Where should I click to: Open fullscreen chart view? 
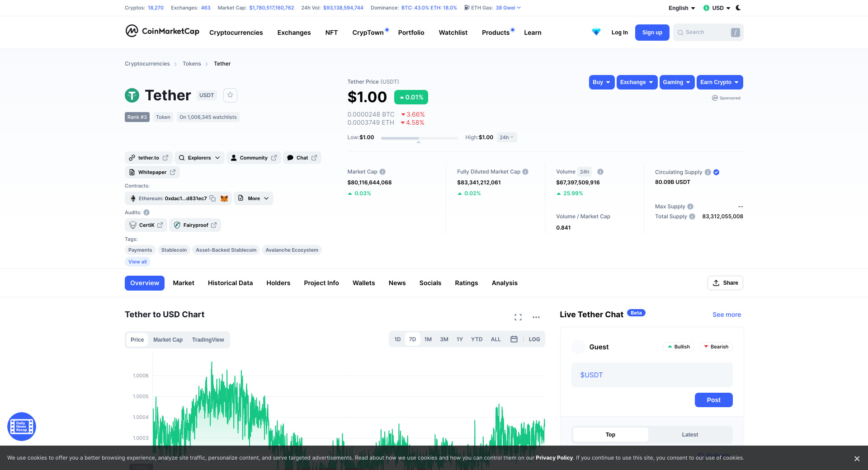tap(518, 317)
